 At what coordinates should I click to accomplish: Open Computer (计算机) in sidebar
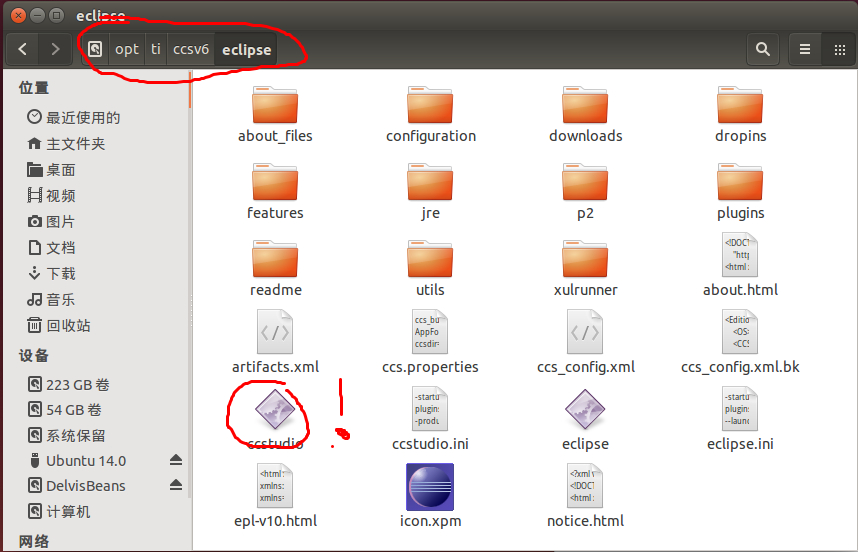59,512
